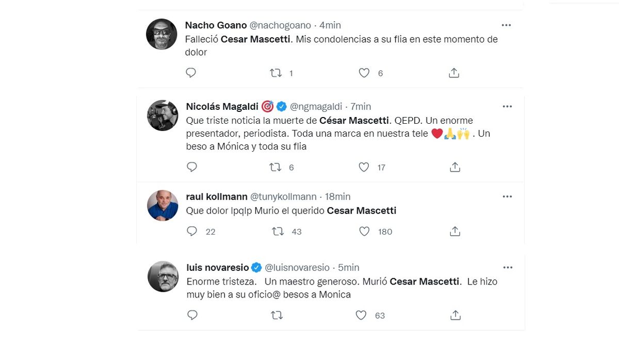Reply to Nacho Goano's tweet
The height and width of the screenshot is (364, 619).
[x=191, y=73]
